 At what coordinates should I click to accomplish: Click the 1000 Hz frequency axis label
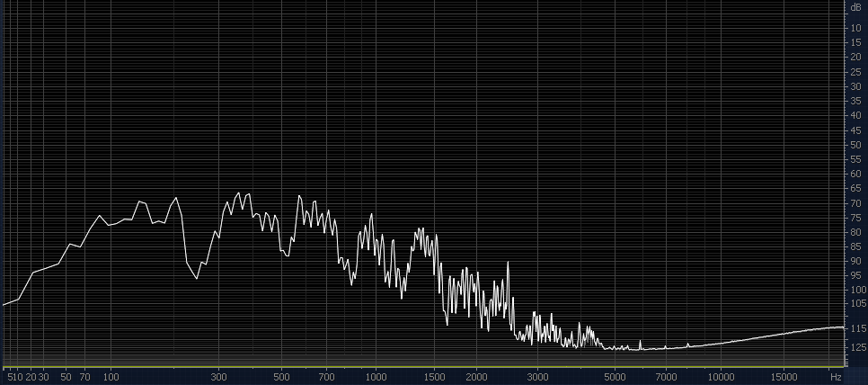pos(375,376)
